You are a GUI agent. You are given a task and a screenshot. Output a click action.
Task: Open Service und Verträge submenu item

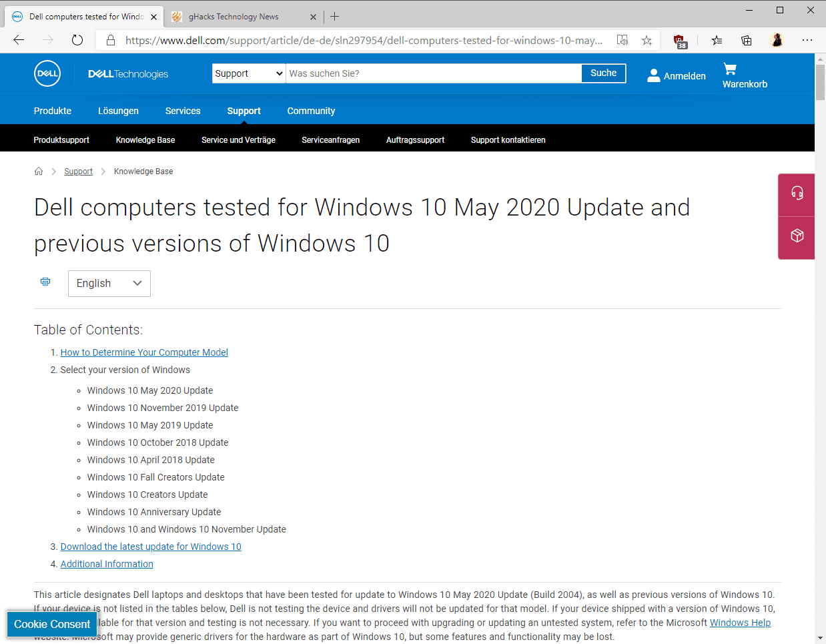tap(238, 139)
